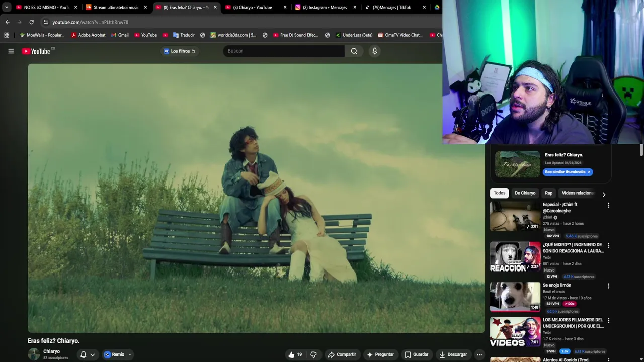
Task: Open Chiaryo channel avatar
Action: click(x=34, y=354)
